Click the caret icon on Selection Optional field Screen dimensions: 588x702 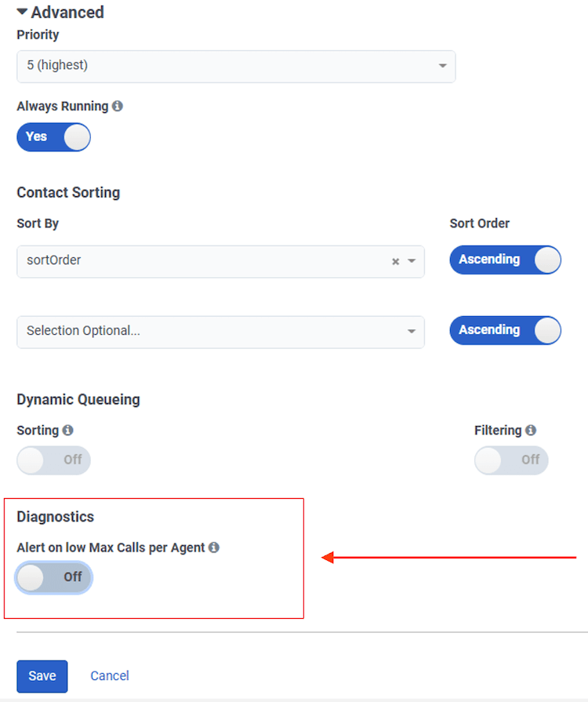point(411,332)
